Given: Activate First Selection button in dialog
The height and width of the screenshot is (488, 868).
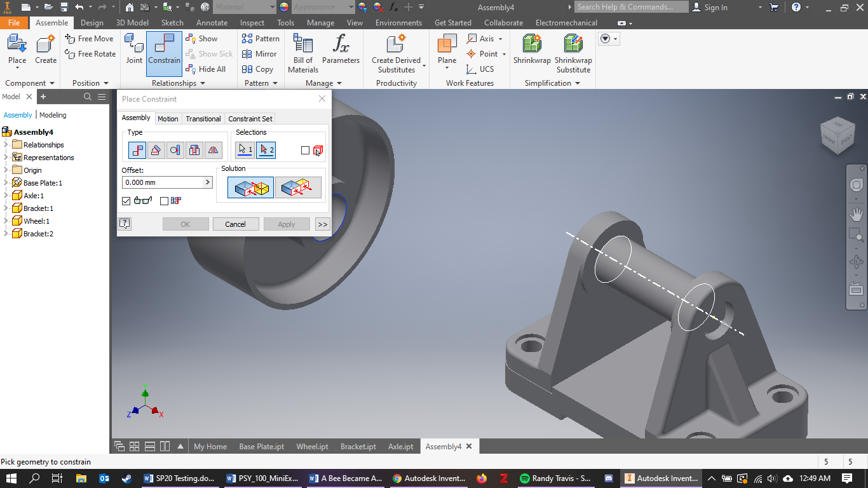Looking at the screenshot, I should [245, 150].
